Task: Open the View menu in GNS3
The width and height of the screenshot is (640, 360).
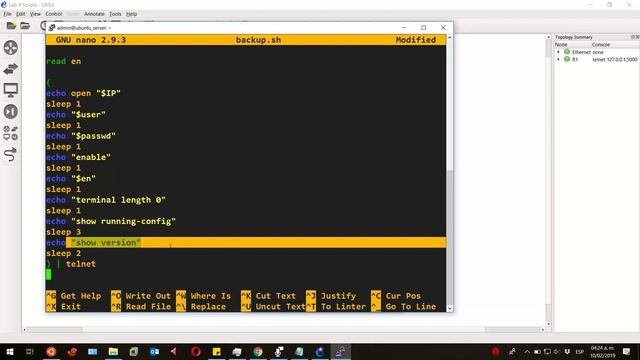Action: (35, 14)
